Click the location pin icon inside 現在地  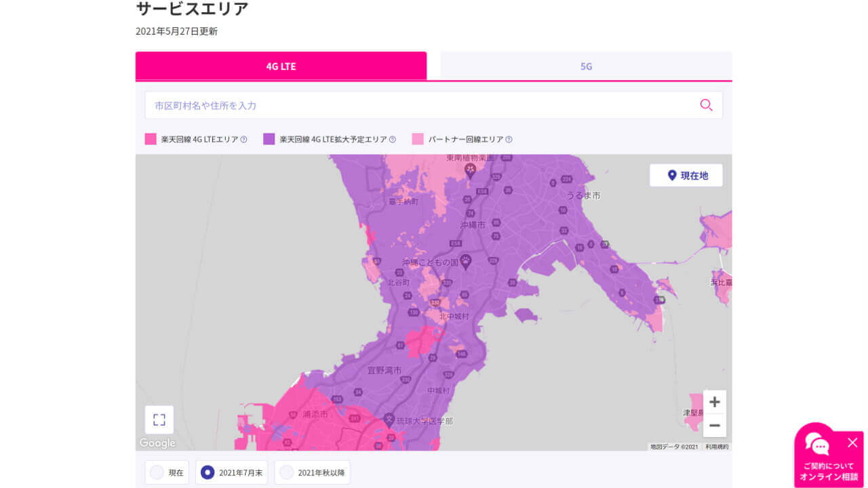(671, 175)
